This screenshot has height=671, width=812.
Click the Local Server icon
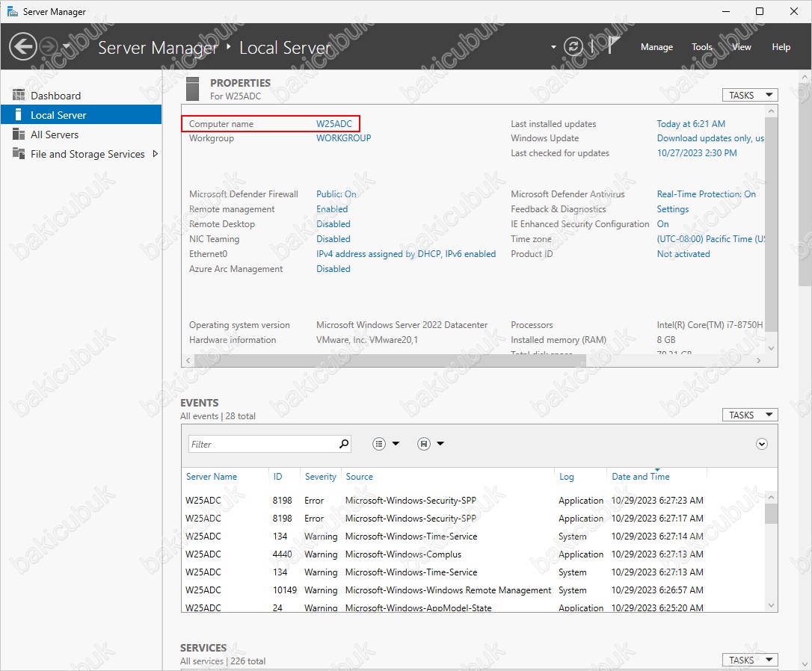coord(19,114)
